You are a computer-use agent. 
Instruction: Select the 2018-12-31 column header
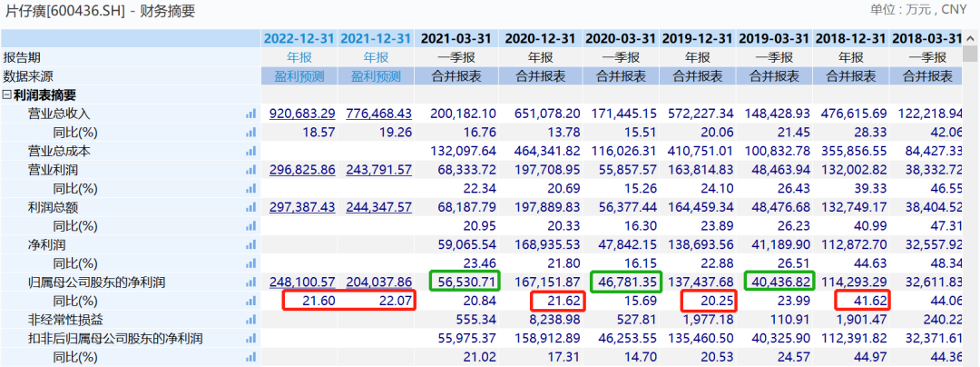point(850,38)
